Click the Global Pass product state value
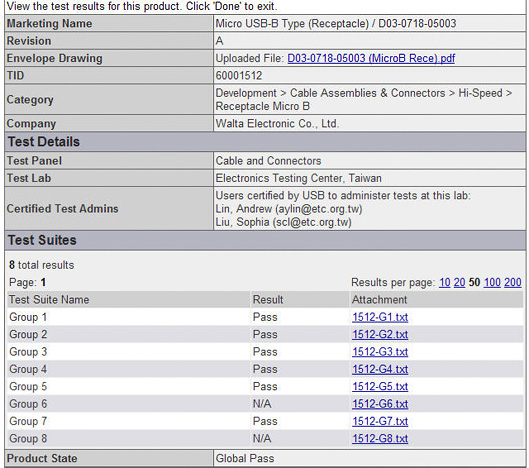 point(245,459)
